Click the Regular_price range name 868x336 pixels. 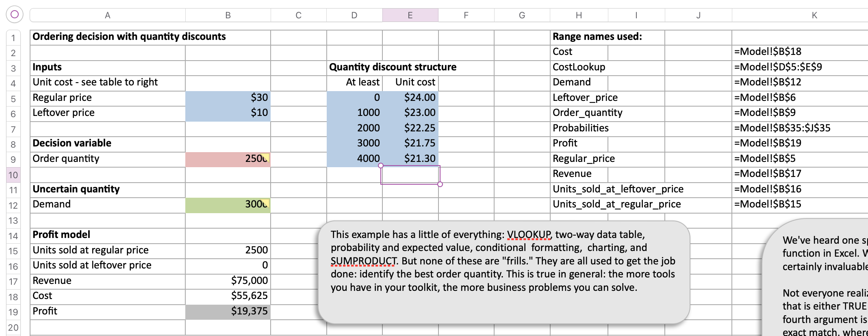584,159
